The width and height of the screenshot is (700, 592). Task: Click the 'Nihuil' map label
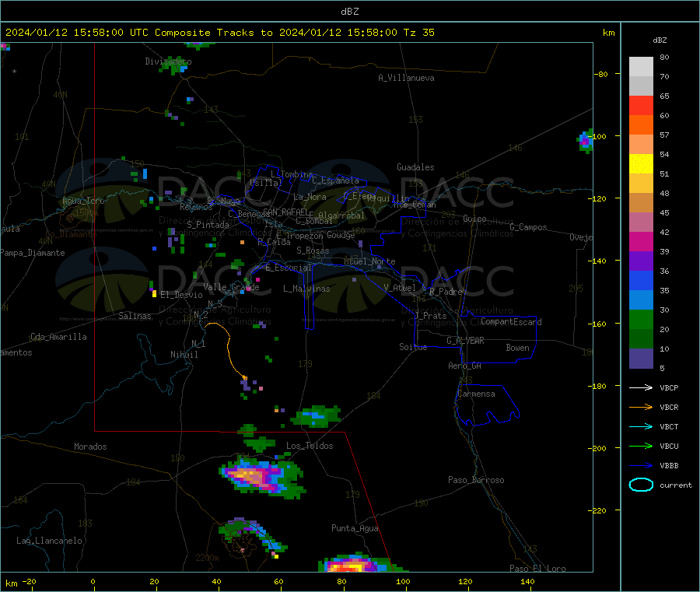coord(184,355)
